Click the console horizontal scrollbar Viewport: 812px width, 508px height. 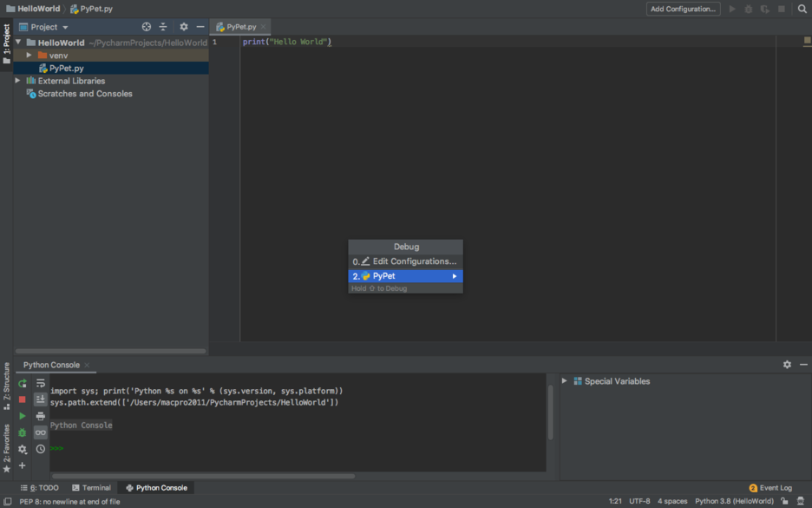click(204, 476)
